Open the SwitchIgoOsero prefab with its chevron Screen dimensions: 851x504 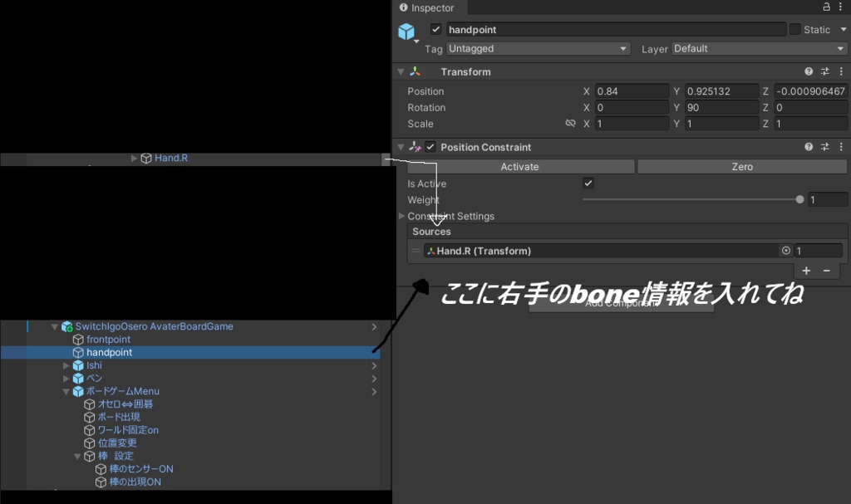pyautogui.click(x=374, y=326)
